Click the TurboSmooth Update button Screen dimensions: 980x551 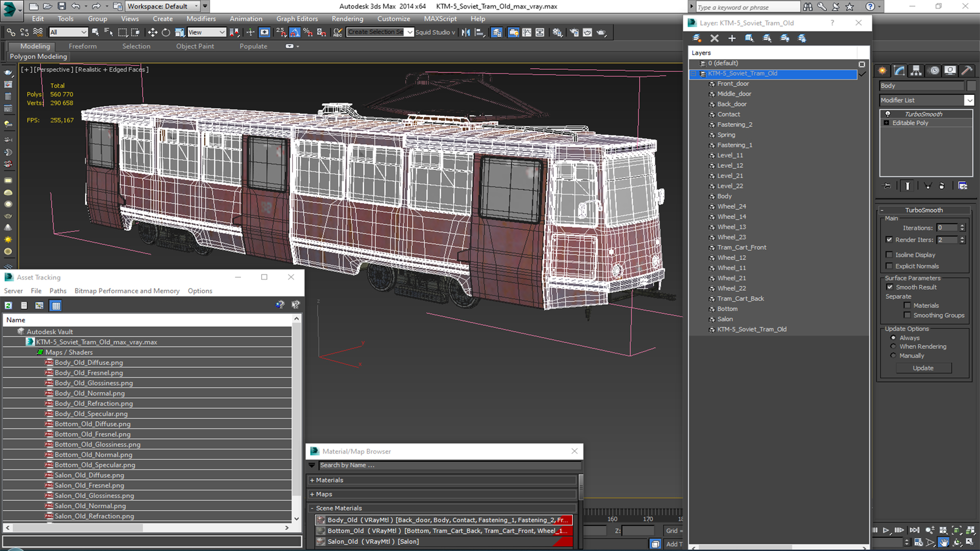(x=923, y=368)
